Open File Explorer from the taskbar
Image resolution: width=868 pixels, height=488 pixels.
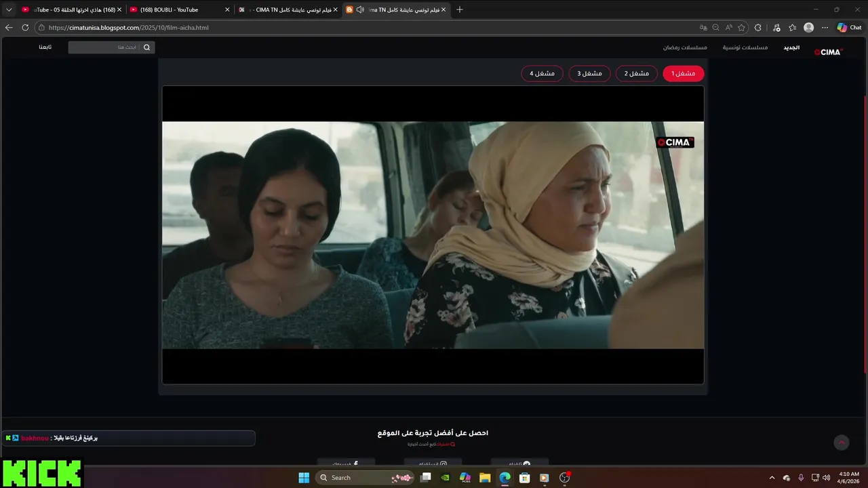485,477
